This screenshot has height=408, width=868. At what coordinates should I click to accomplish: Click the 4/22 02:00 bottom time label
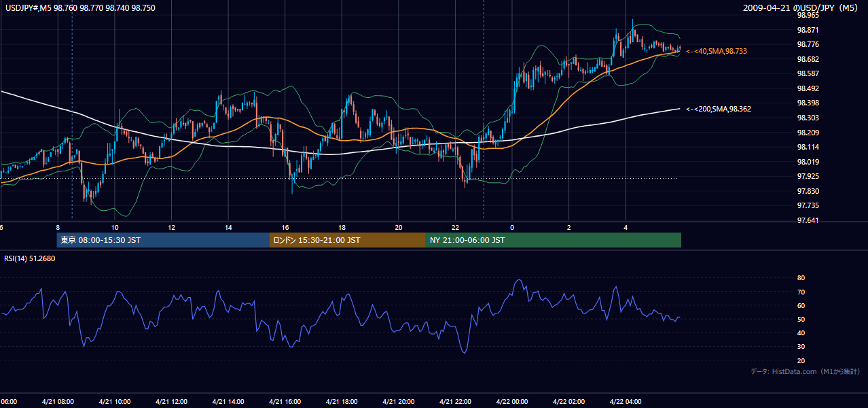tap(568, 402)
